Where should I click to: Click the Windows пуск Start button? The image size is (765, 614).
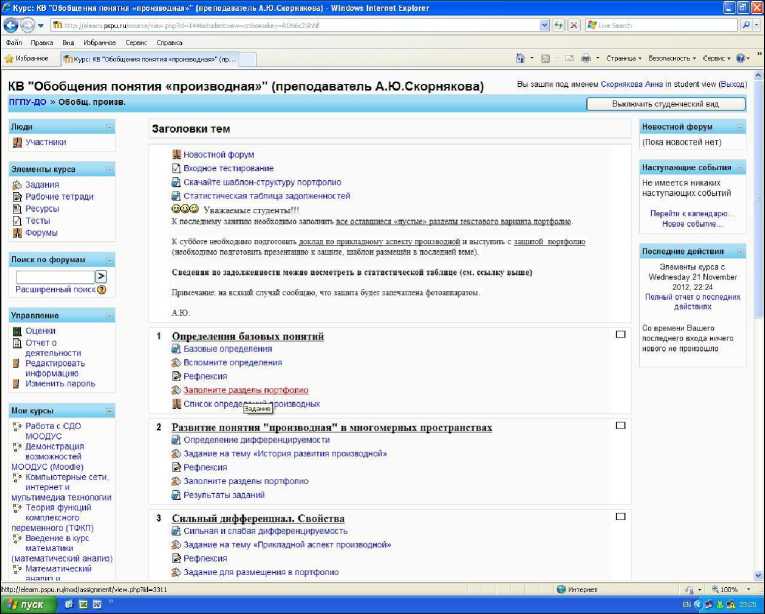(27, 605)
